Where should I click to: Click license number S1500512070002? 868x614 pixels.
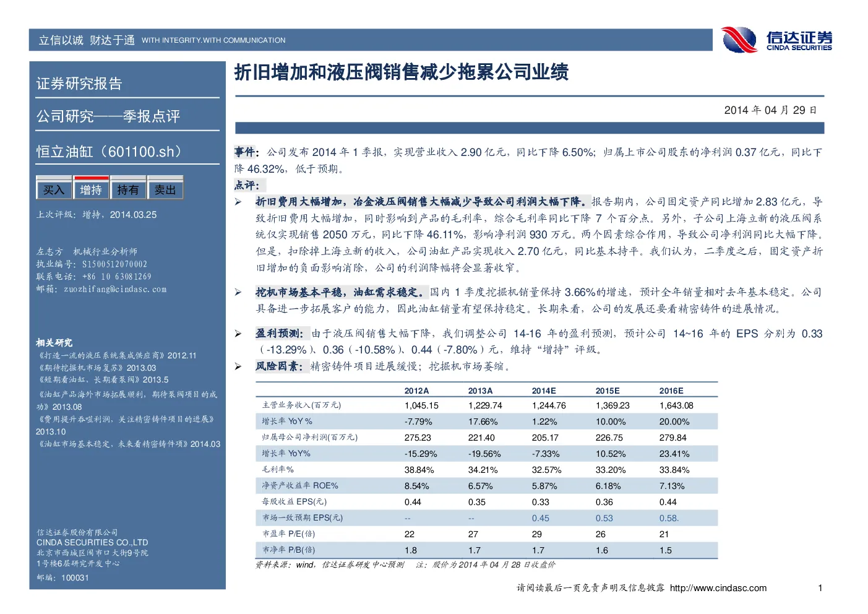pos(114,264)
